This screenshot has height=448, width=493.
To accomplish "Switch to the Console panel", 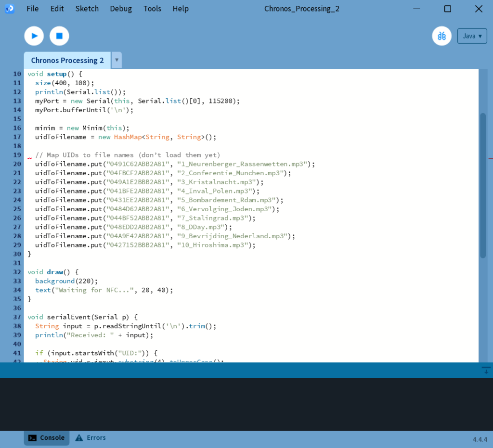I will click(47, 437).
